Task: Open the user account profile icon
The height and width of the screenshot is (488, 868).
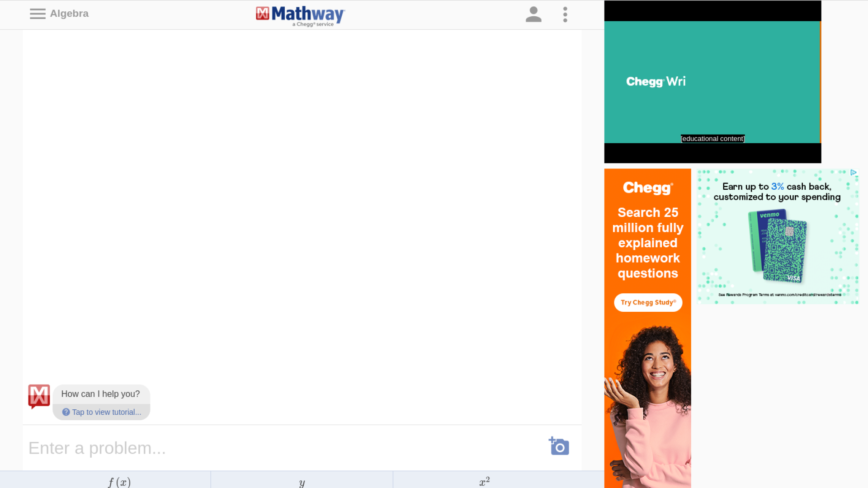Action: [x=533, y=14]
